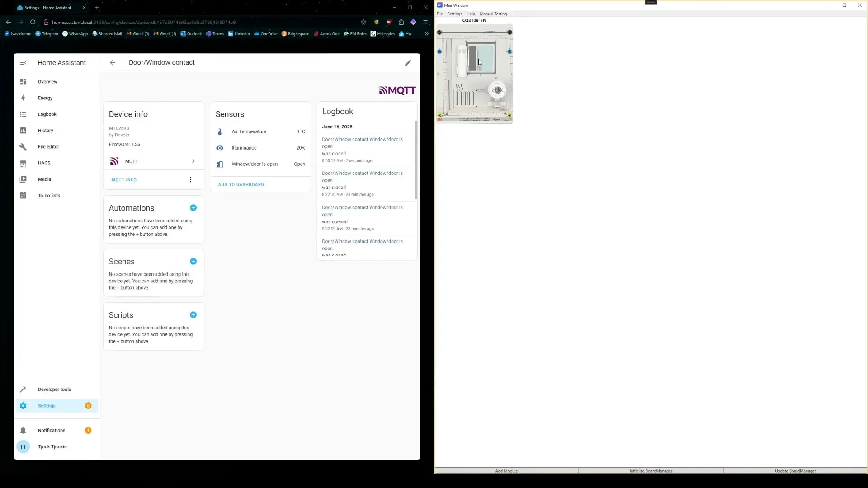Viewport: 868px width, 488px height.
Task: Open HACS in the sidebar
Action: [x=57, y=163]
